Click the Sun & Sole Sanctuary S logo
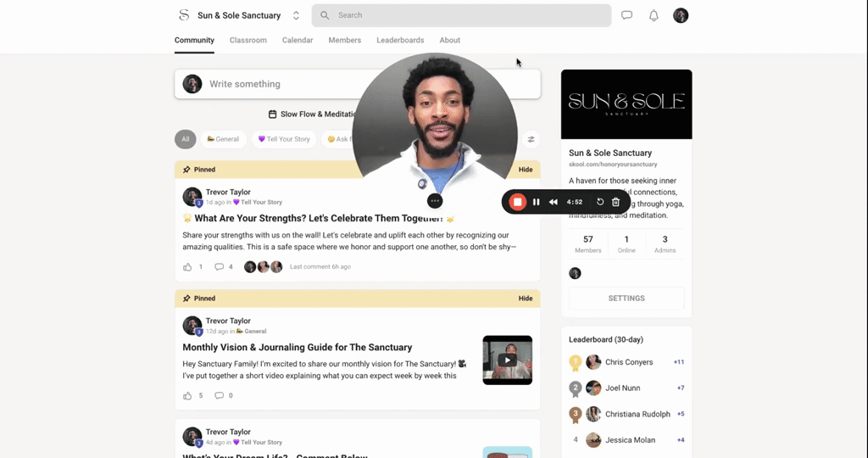Viewport: 868px width, 458px height. coord(184,15)
